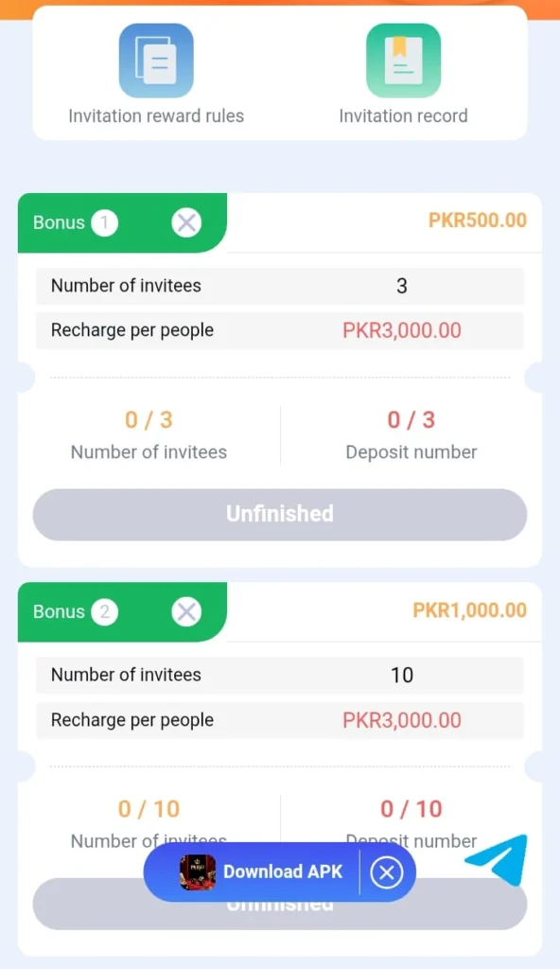Select the 0 / 3 Number of invitees progress
Image resolution: width=560 pixels, height=969 pixels.
[x=149, y=434]
